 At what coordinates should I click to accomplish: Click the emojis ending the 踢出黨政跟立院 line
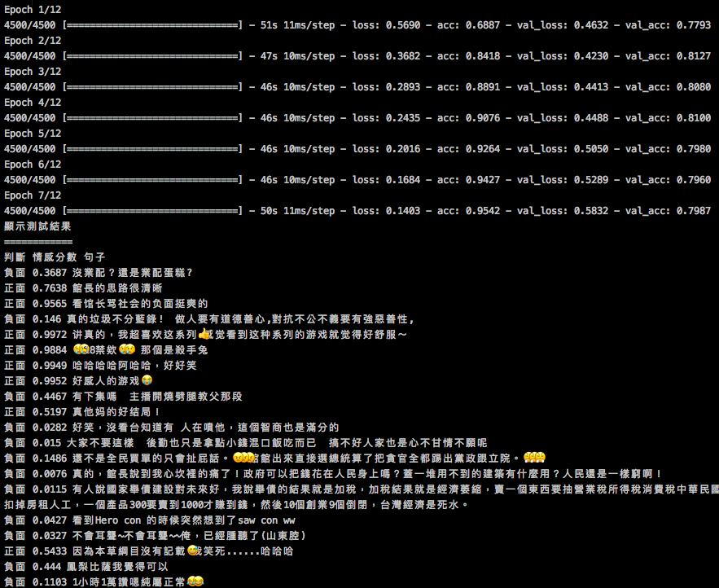534,459
